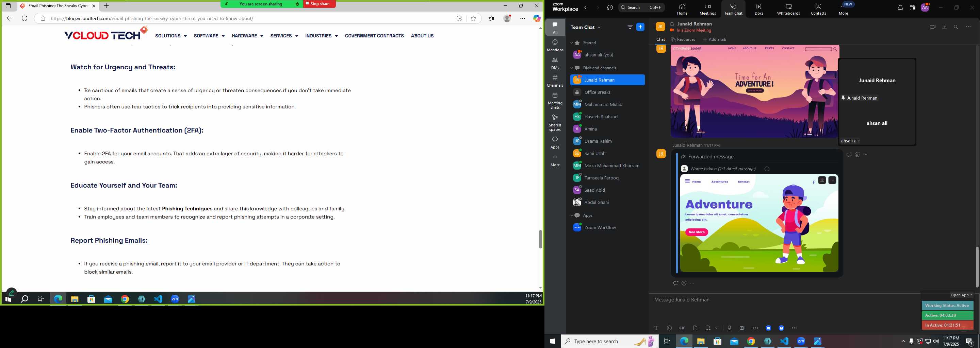Screen dimensions: 980x348
Task: Switch to Resources tab in chat
Action: click(683, 39)
